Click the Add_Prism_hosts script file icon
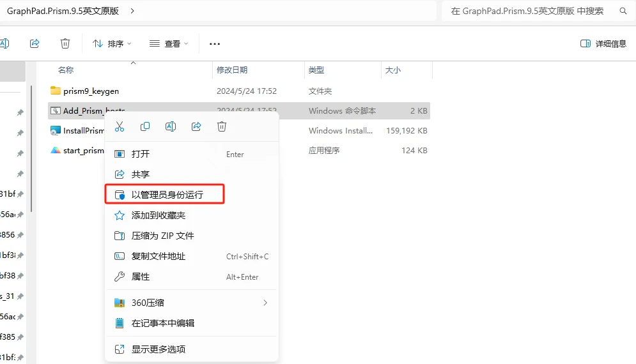Image resolution: width=636 pixels, height=364 pixels. click(55, 110)
